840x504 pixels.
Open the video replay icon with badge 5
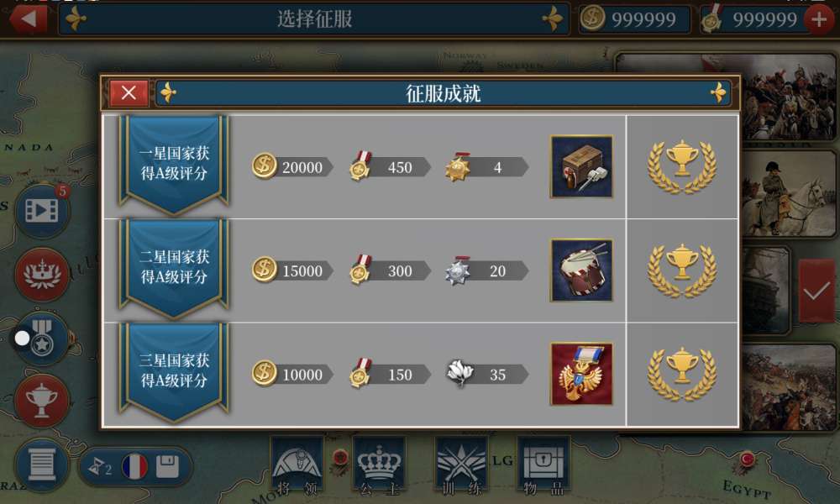[42, 210]
